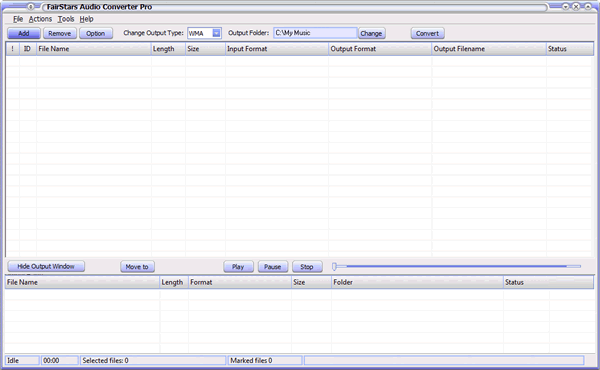Click Hide Output Window button
600x370 pixels.
(x=46, y=266)
